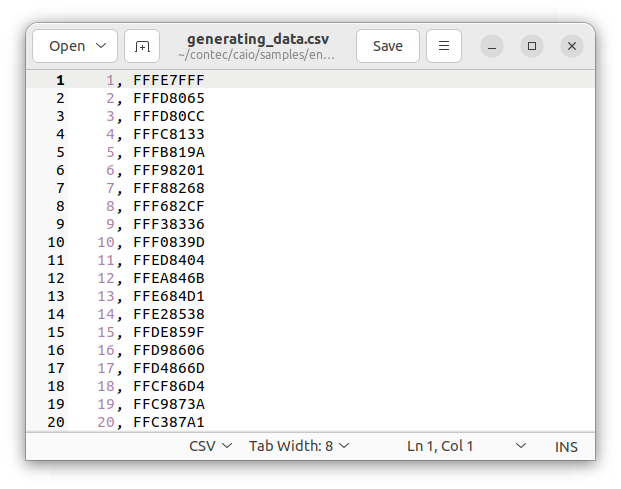
Task: Maximize the text editor window
Action: (x=532, y=46)
